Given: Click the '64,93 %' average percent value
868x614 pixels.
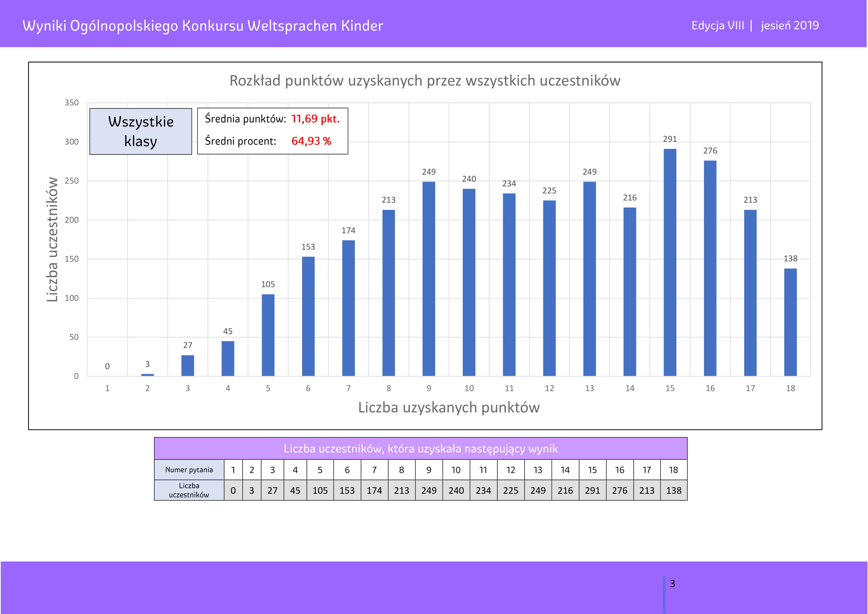Looking at the screenshot, I should tap(311, 141).
